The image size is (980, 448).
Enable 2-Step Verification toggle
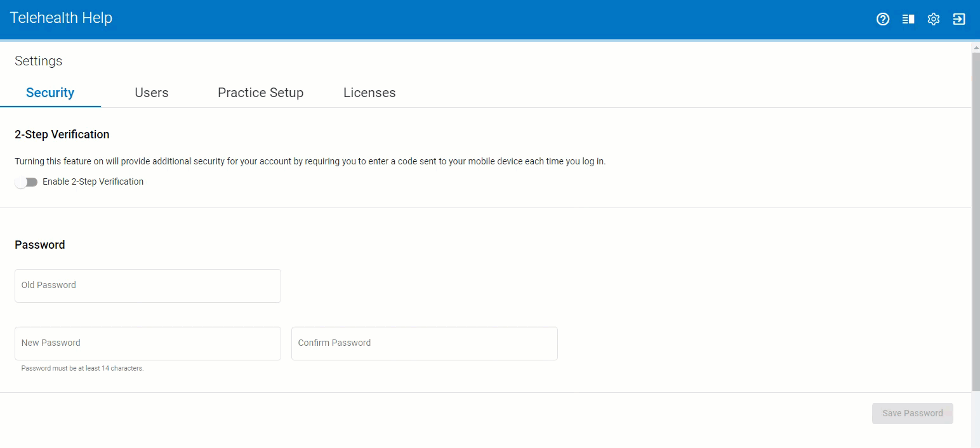coord(26,182)
